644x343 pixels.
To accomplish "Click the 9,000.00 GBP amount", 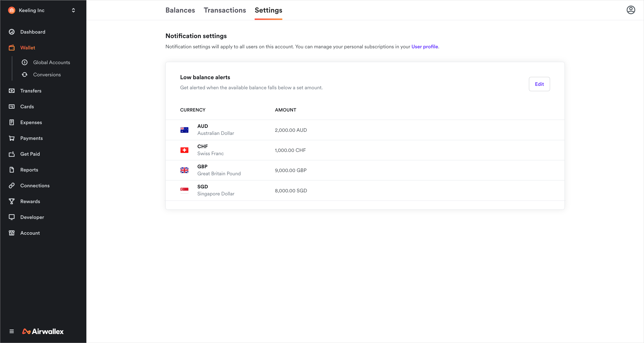I will pyautogui.click(x=291, y=170).
